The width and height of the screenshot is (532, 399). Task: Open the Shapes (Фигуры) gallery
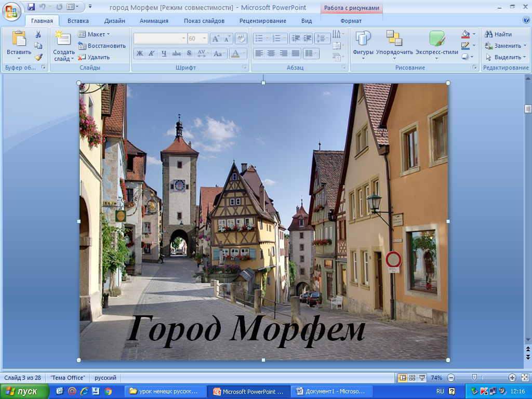coord(363,38)
